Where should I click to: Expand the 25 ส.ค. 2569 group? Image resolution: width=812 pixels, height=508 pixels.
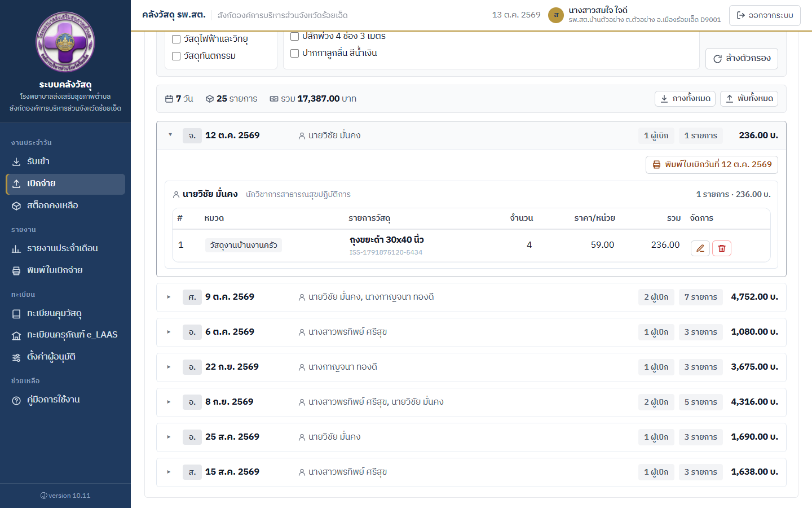pyautogui.click(x=471, y=437)
